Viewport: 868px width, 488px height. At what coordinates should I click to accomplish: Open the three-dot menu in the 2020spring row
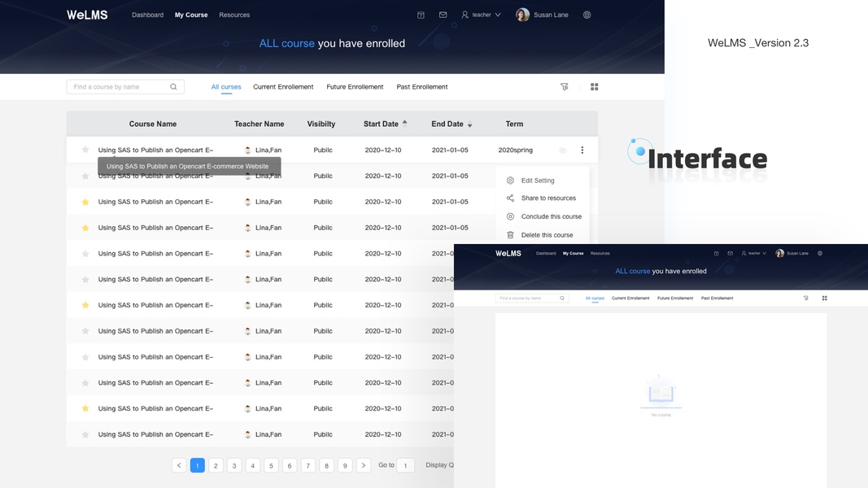coord(582,150)
